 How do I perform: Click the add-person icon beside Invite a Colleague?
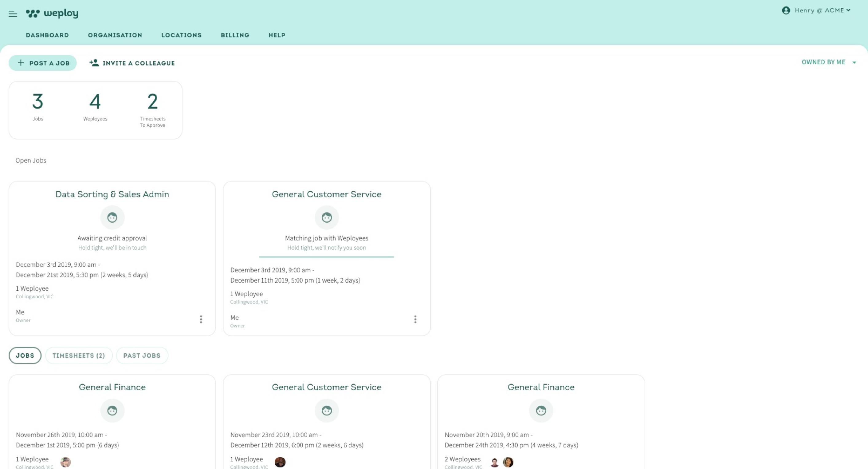[94, 63]
